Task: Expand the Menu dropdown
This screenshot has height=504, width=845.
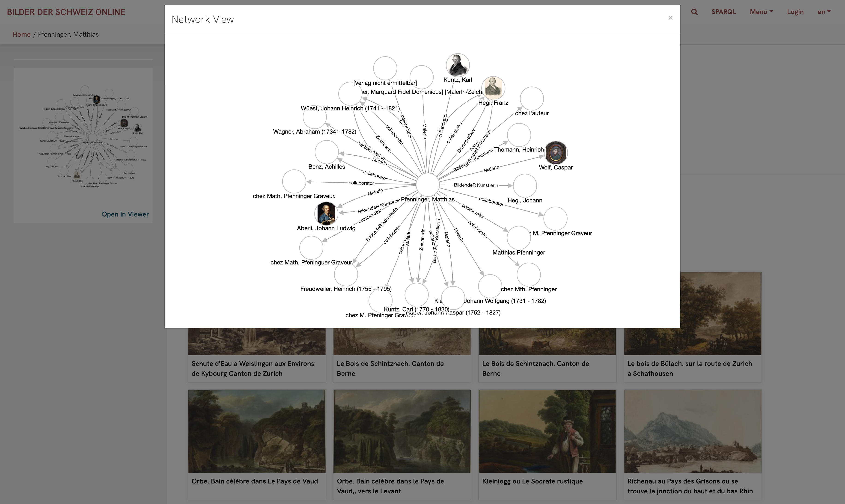Action: [x=761, y=12]
